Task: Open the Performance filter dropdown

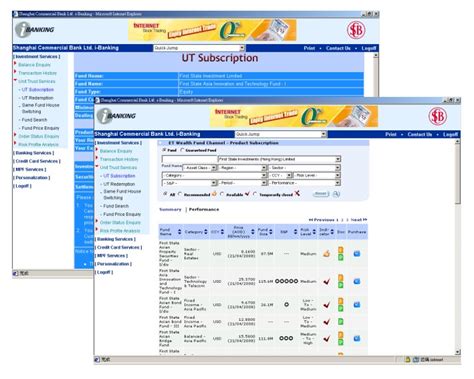Action: [304, 183]
